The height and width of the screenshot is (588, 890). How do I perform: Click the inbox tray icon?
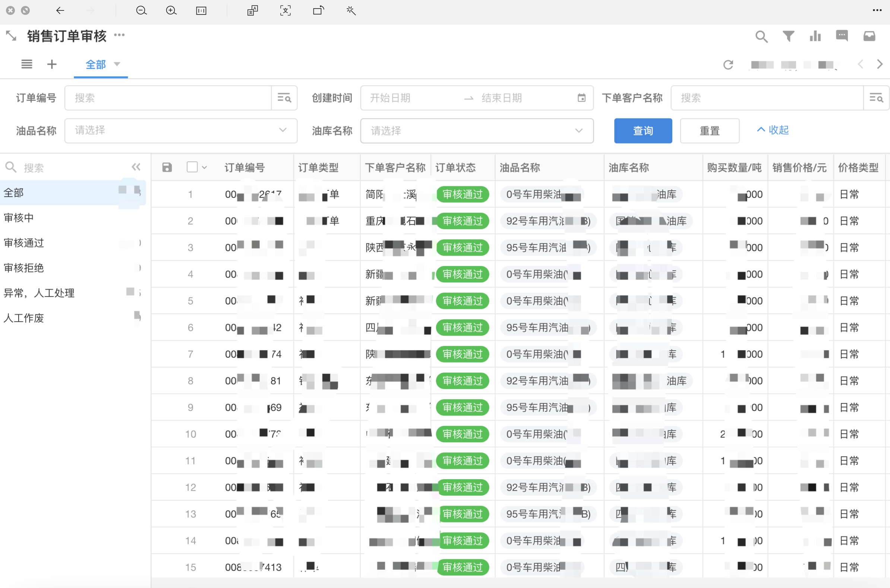click(869, 36)
